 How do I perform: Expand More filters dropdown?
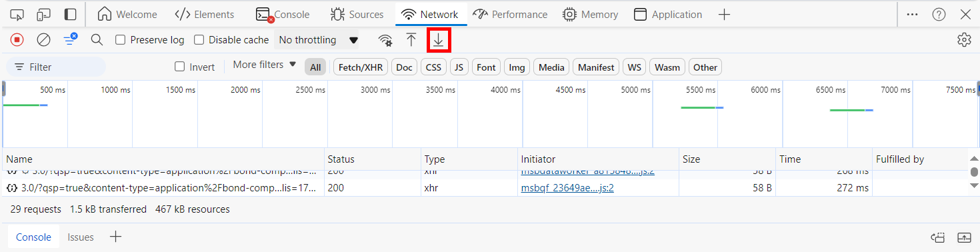click(265, 65)
